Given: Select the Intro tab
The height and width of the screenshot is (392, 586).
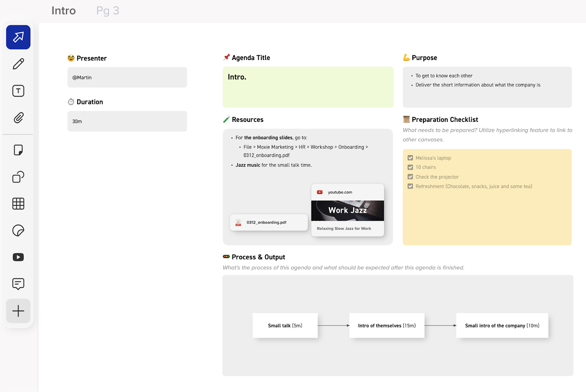Looking at the screenshot, I should pos(63,11).
